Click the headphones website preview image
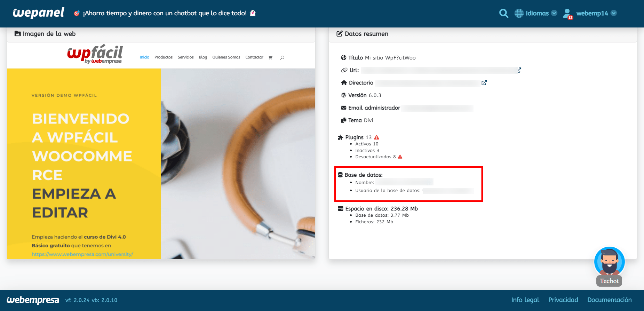This screenshot has height=311, width=644. pyautogui.click(x=238, y=164)
